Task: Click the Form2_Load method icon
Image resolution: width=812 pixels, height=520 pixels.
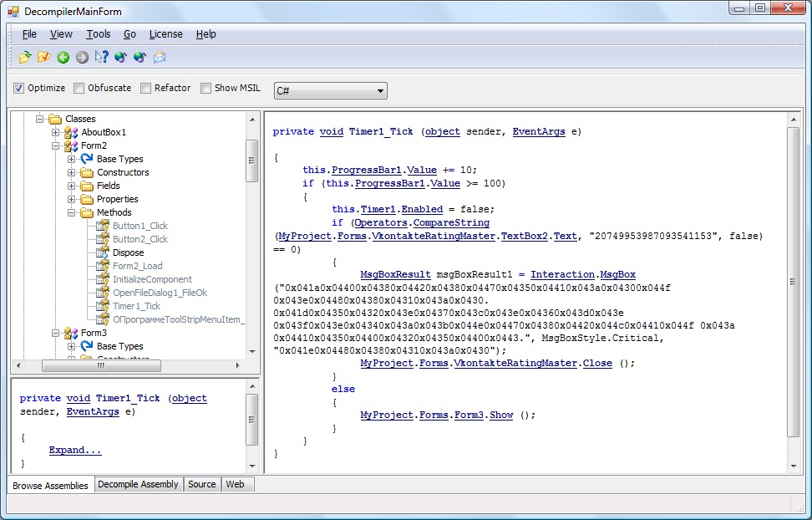Action: pos(103,266)
